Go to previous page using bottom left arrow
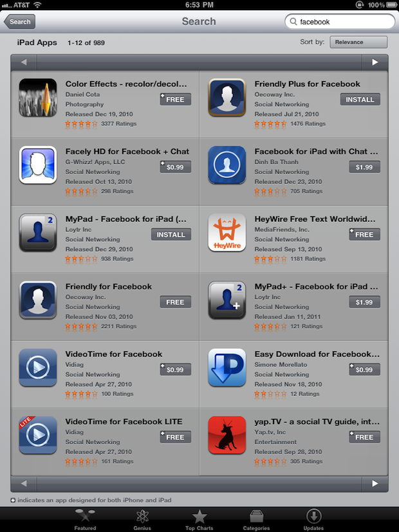 [23, 484]
